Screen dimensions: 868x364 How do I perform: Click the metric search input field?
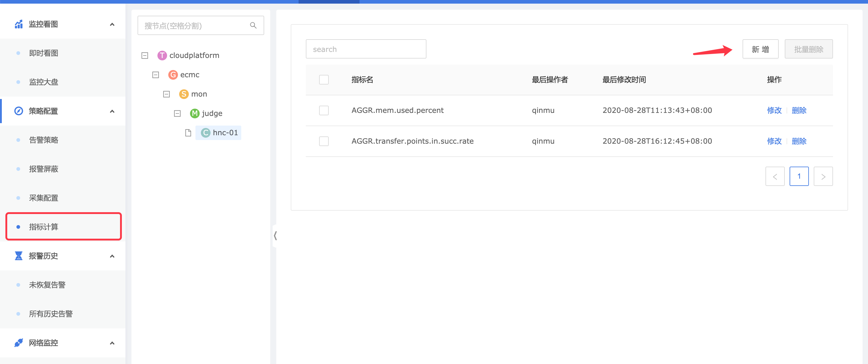pyautogui.click(x=366, y=49)
